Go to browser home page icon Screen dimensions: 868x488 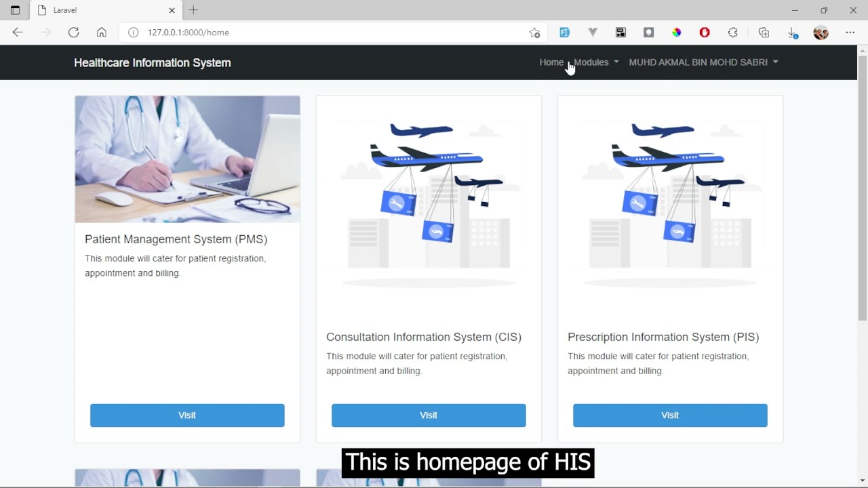(x=101, y=33)
